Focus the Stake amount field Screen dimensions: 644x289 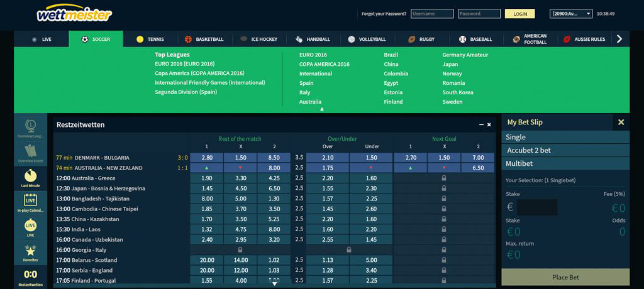(537, 207)
